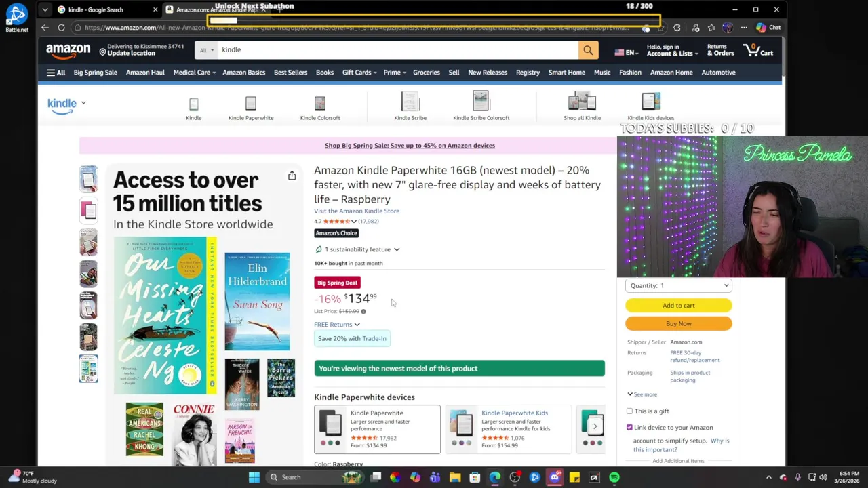The image size is (868, 488).
Task: Click the share icon on product image
Action: click(292, 176)
